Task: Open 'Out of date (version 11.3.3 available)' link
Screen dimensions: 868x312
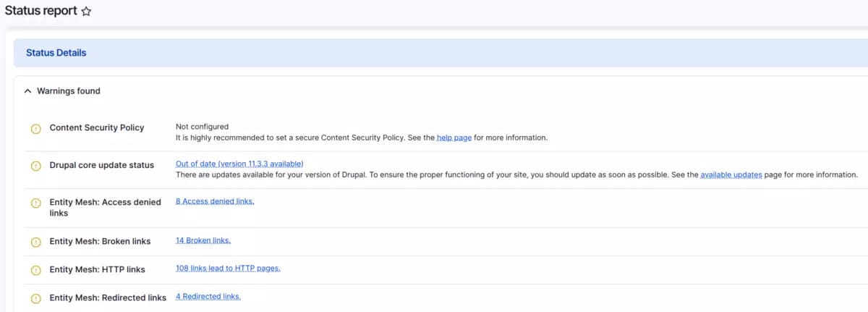Action: (239, 164)
